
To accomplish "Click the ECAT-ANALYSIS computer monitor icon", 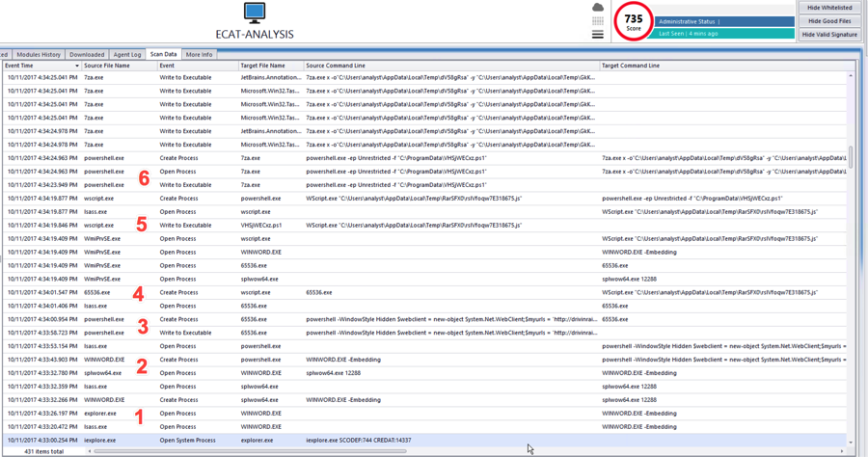I will [255, 13].
